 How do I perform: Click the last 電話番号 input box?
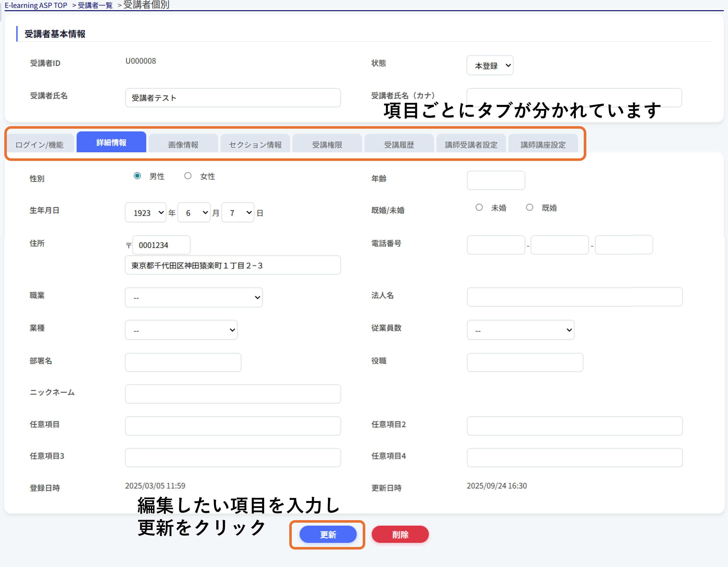click(x=624, y=245)
